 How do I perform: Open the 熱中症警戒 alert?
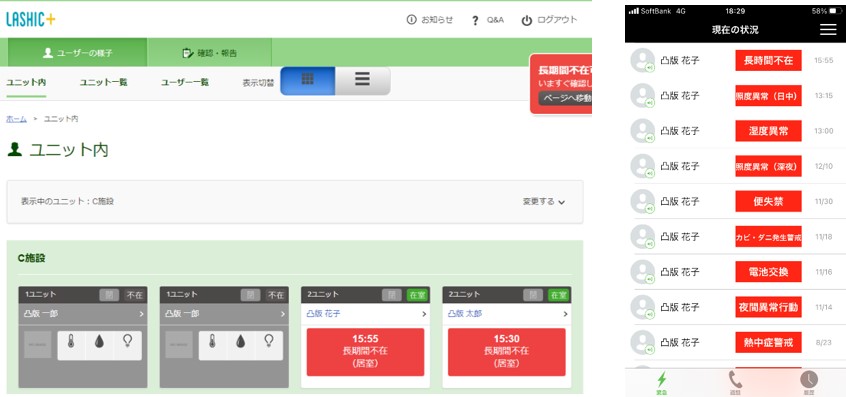[768, 343]
